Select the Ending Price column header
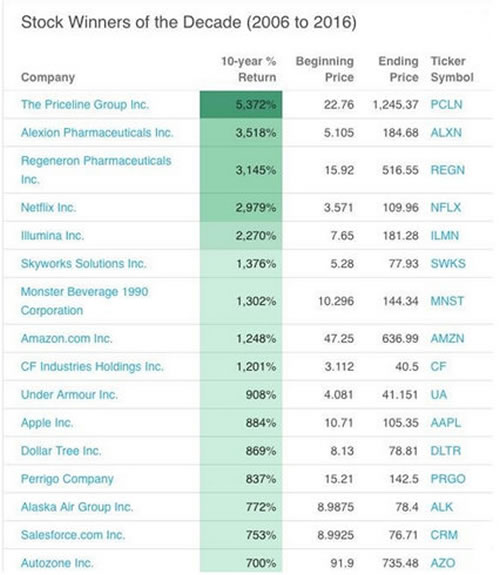 398,69
